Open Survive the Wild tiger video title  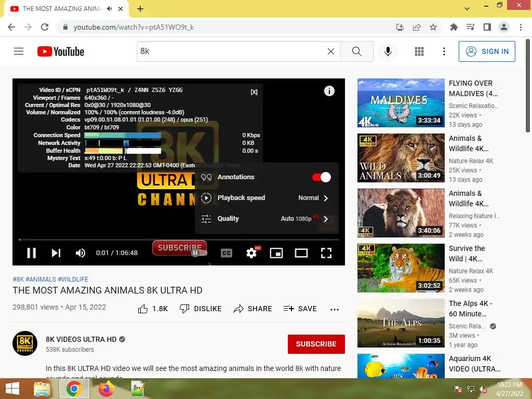467,254
